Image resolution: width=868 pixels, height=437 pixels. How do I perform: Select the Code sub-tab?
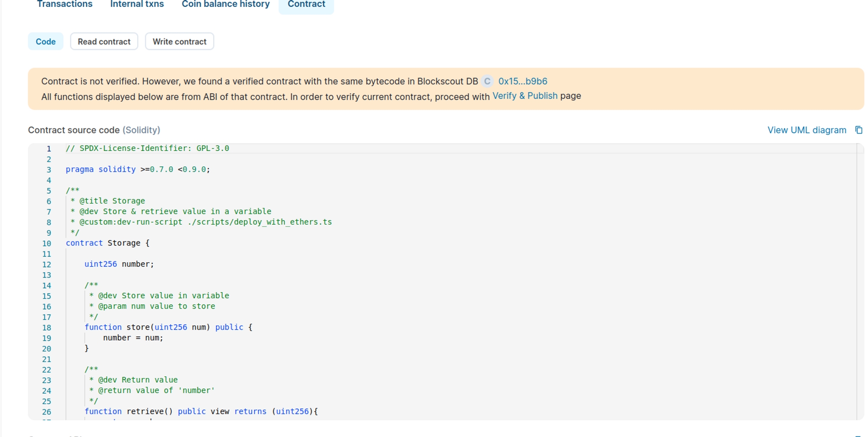(x=46, y=42)
